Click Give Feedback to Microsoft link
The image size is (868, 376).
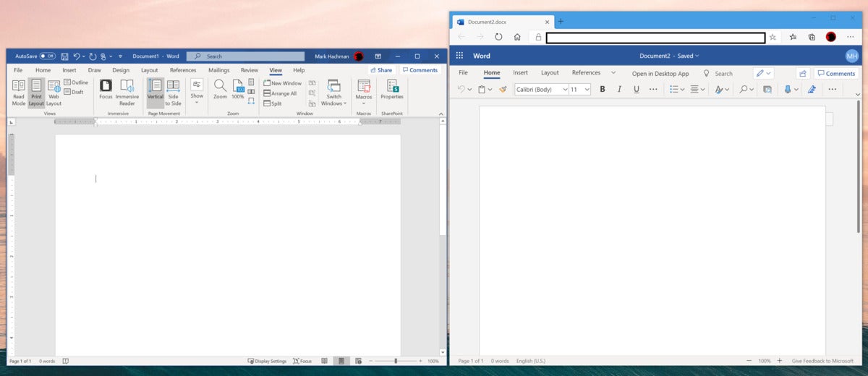click(x=822, y=360)
